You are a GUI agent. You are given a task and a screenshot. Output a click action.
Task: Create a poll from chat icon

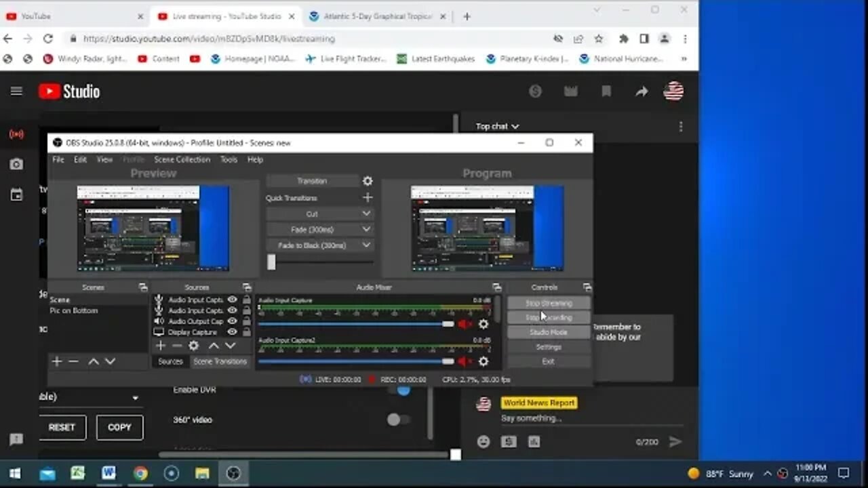pyautogui.click(x=534, y=442)
